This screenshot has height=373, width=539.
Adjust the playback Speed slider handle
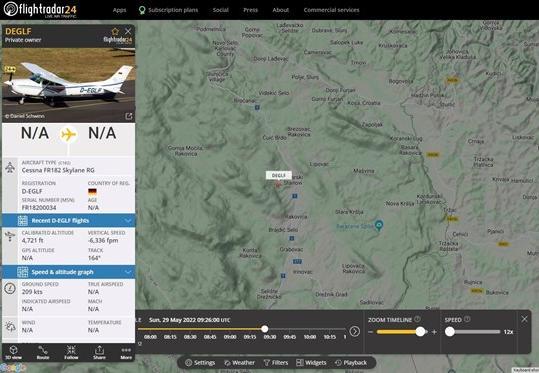click(x=450, y=332)
